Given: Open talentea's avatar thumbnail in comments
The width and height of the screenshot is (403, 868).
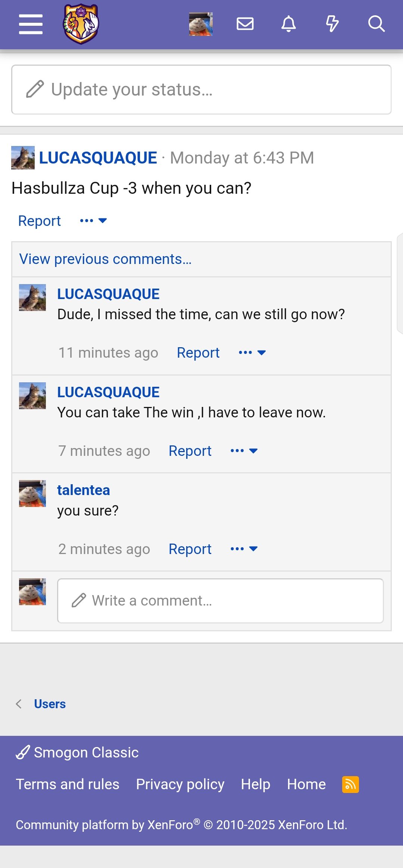Looking at the screenshot, I should click(x=32, y=494).
